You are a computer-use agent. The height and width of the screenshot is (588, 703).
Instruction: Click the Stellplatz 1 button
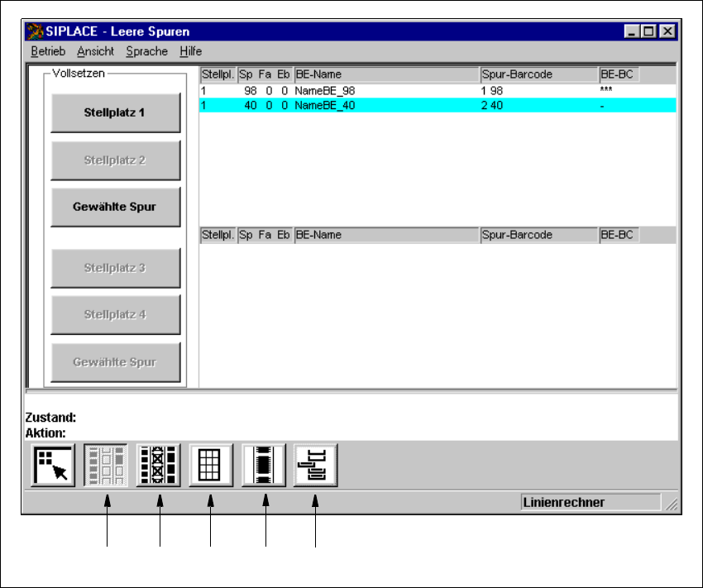(x=116, y=112)
